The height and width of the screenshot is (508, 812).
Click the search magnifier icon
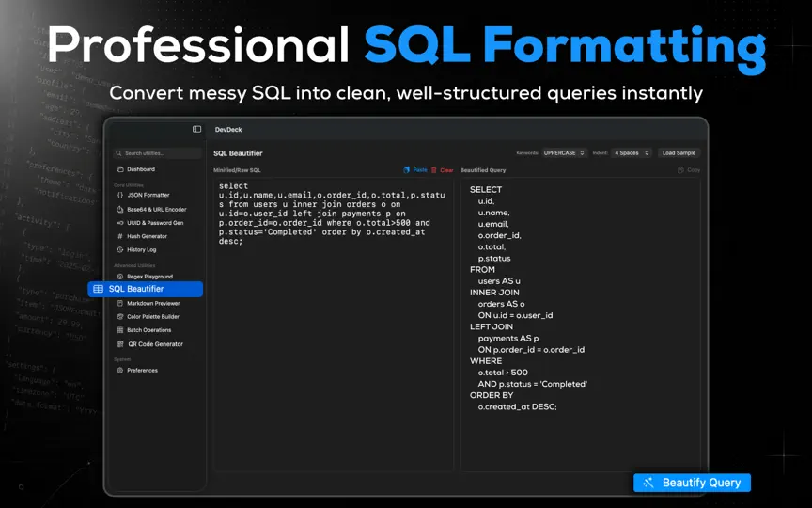pyautogui.click(x=118, y=153)
